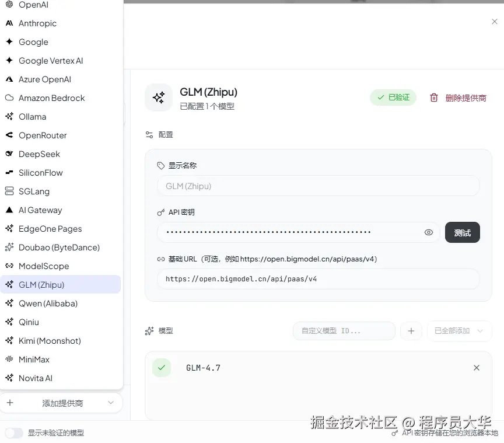Select Ollama provider in list

point(61,117)
